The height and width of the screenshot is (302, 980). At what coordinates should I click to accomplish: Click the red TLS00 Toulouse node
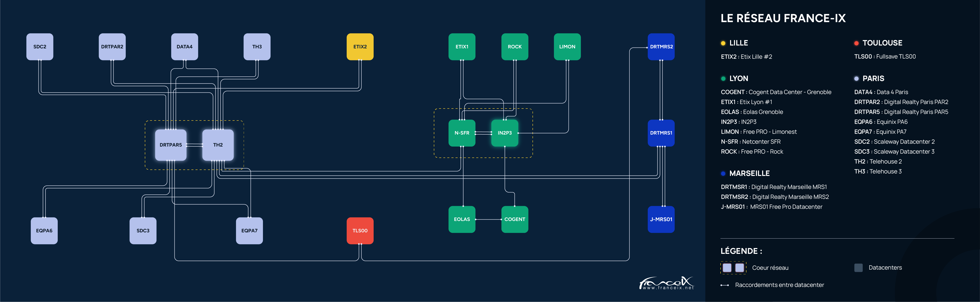pyautogui.click(x=360, y=231)
